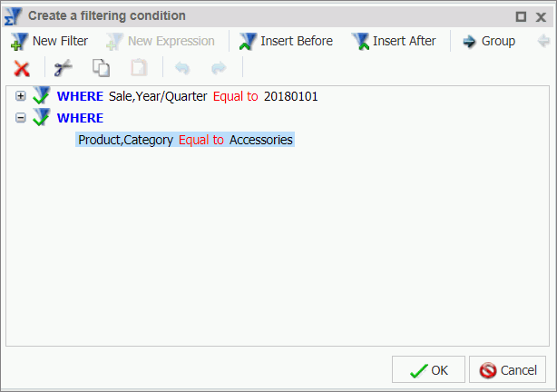Click the Cancel button
This screenshot has width=557, height=392.
pos(507,369)
